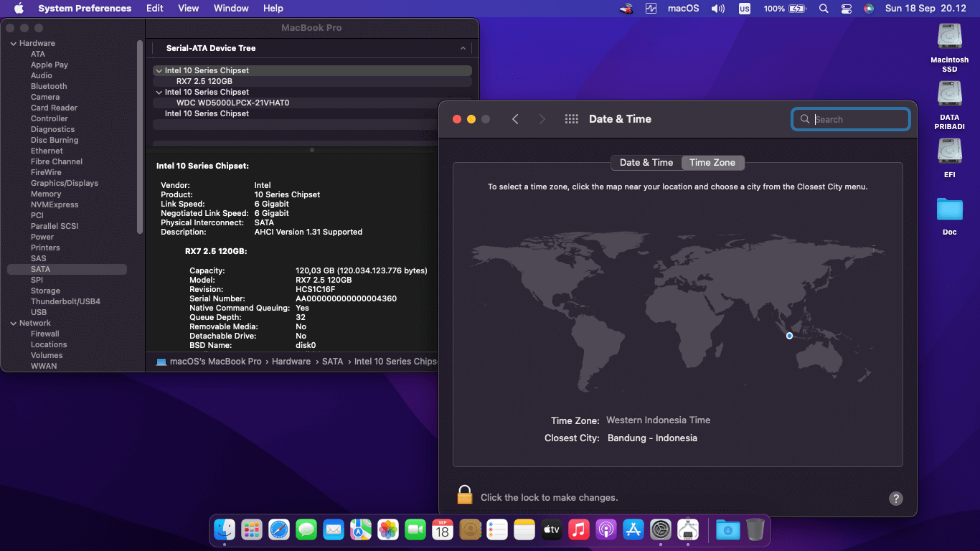
Task: Open the US input source menu
Action: tap(745, 9)
